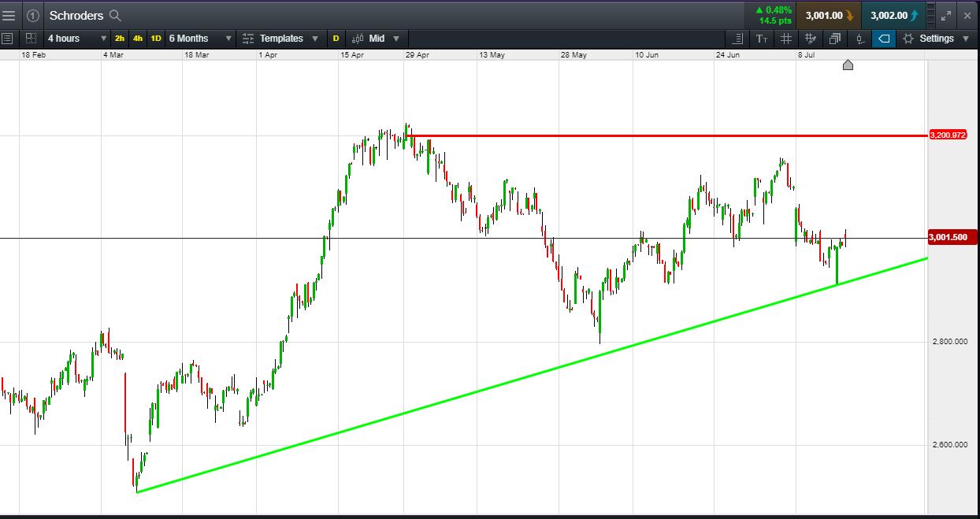Open the Mid price type dropdown

[x=376, y=38]
